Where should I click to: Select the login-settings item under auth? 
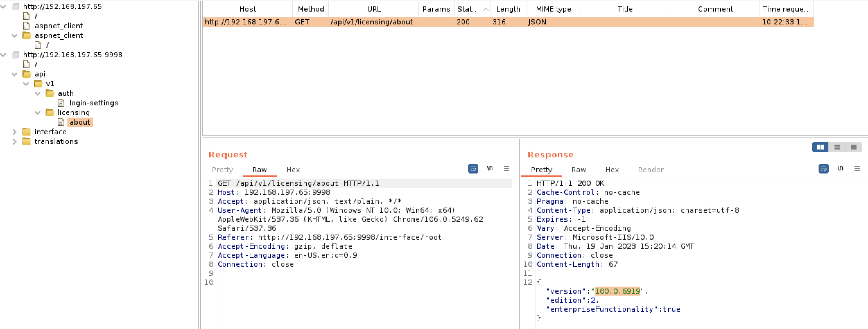tap(93, 103)
